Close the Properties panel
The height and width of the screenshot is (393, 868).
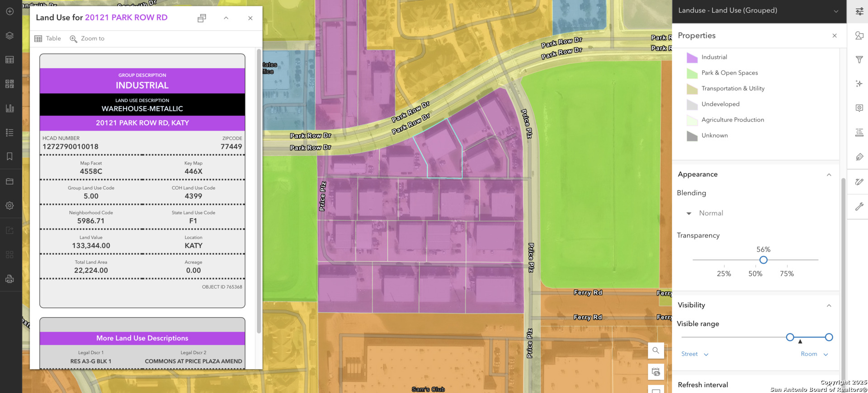pyautogui.click(x=834, y=36)
